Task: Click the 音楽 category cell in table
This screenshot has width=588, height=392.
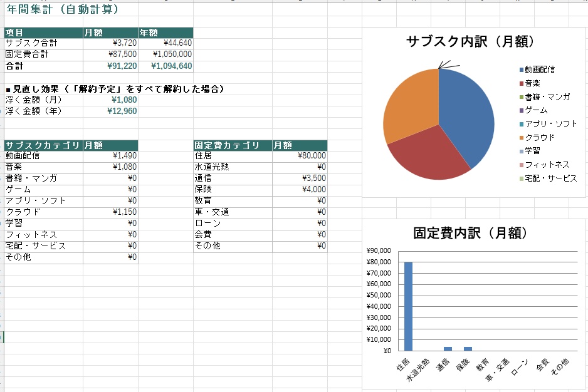Action: [43, 167]
